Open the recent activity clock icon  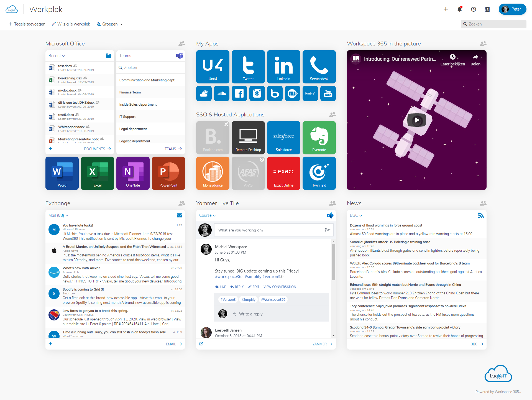tap(474, 9)
